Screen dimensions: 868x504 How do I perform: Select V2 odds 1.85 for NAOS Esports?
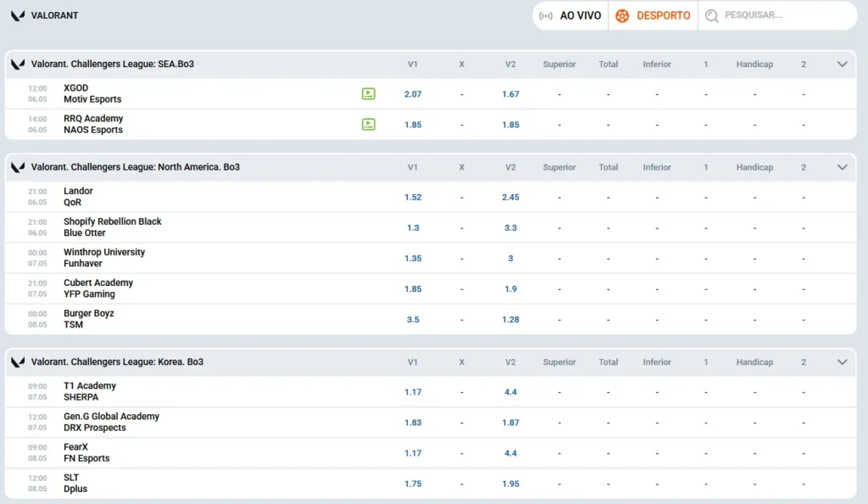pos(510,125)
